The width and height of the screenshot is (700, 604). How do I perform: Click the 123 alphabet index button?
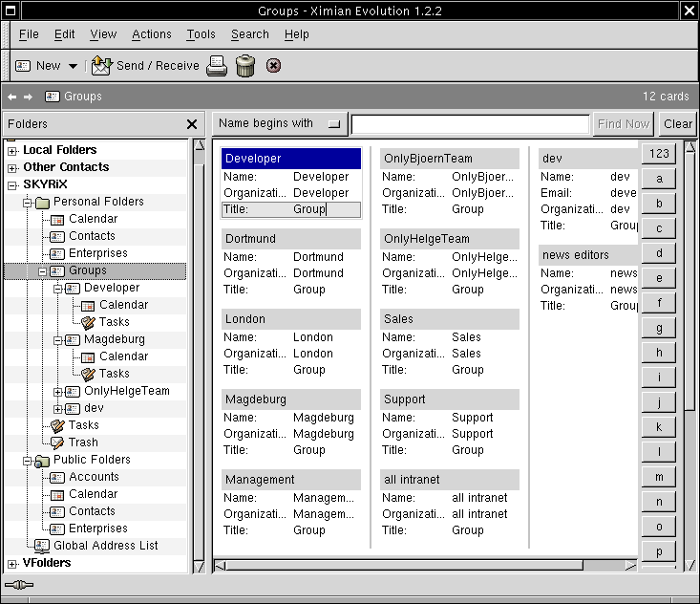click(x=659, y=154)
